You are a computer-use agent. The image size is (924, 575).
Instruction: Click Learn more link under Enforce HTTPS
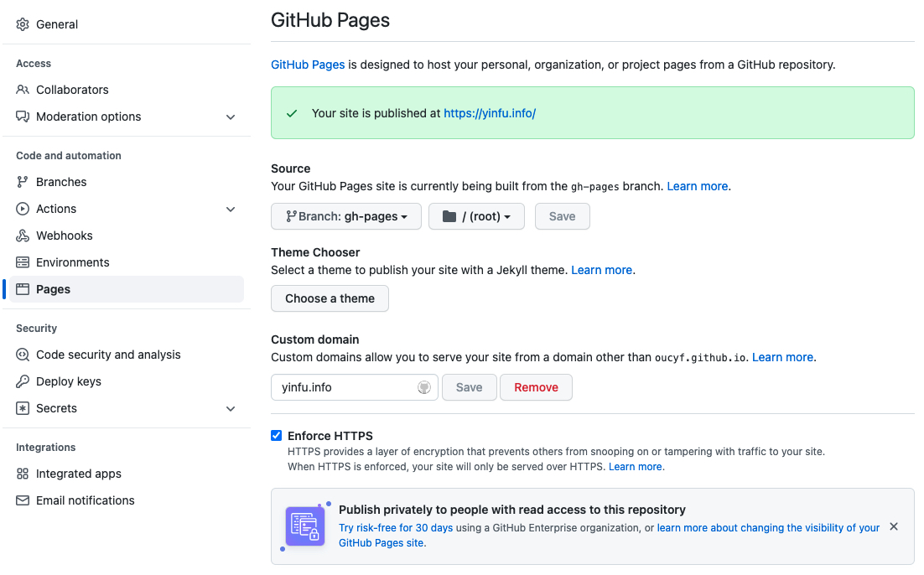coord(636,467)
